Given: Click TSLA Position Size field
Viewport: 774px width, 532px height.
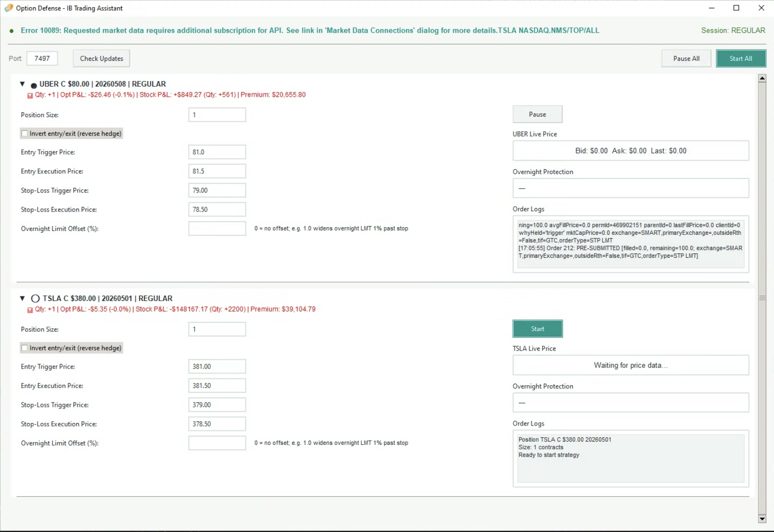Looking at the screenshot, I should tap(217, 329).
